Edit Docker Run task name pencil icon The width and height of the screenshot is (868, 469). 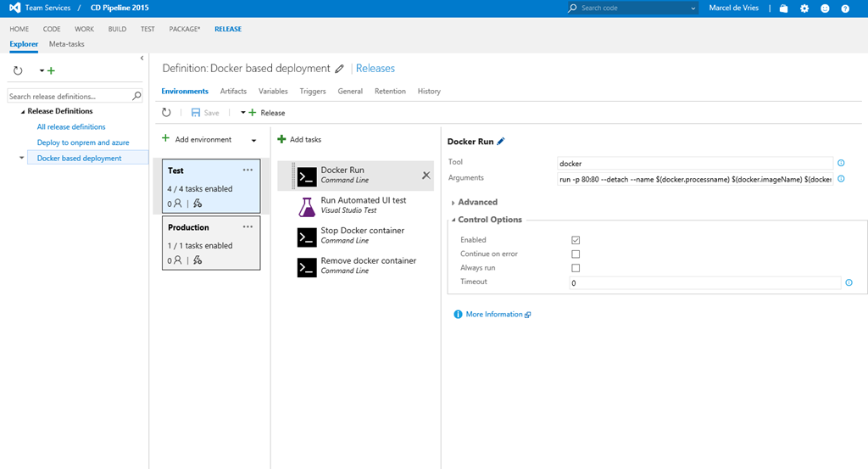(x=501, y=142)
